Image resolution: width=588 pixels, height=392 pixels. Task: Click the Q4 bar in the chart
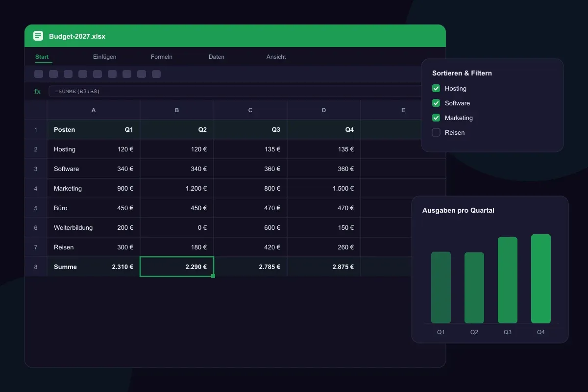(x=541, y=279)
